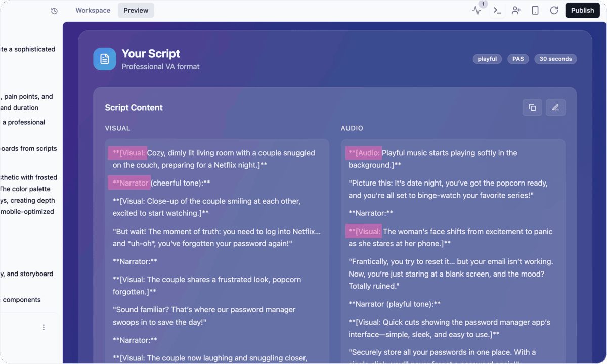Screen dimensions: 607x364
Task: Click the 'Frantically, you try to reset it' line
Action: tap(451, 274)
